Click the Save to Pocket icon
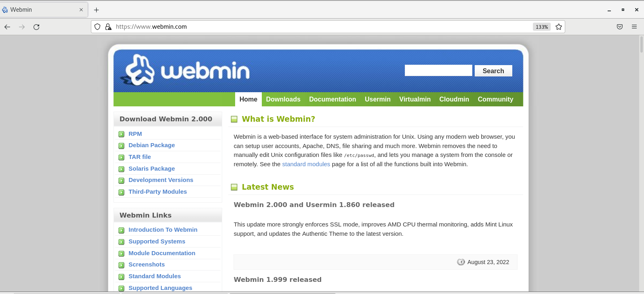 click(x=620, y=27)
